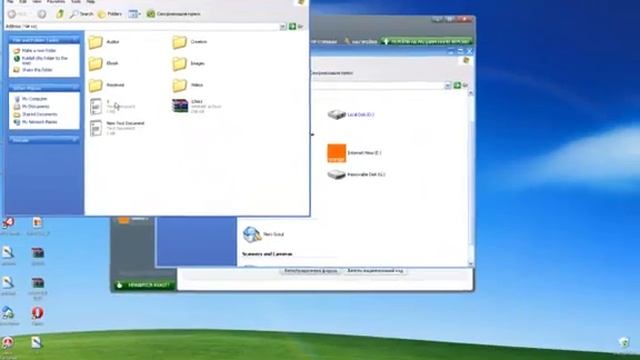Select Removable Disk (G:) in My Computer window

click(356, 175)
